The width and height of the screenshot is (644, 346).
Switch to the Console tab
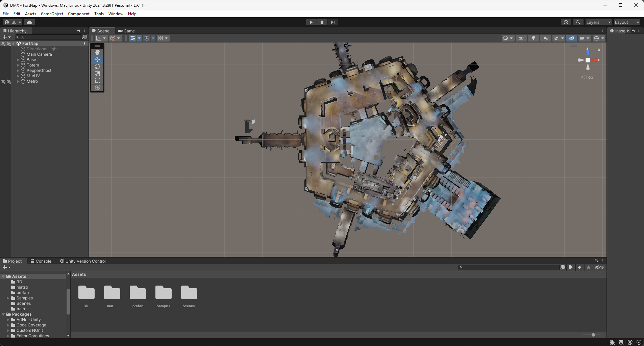41,261
